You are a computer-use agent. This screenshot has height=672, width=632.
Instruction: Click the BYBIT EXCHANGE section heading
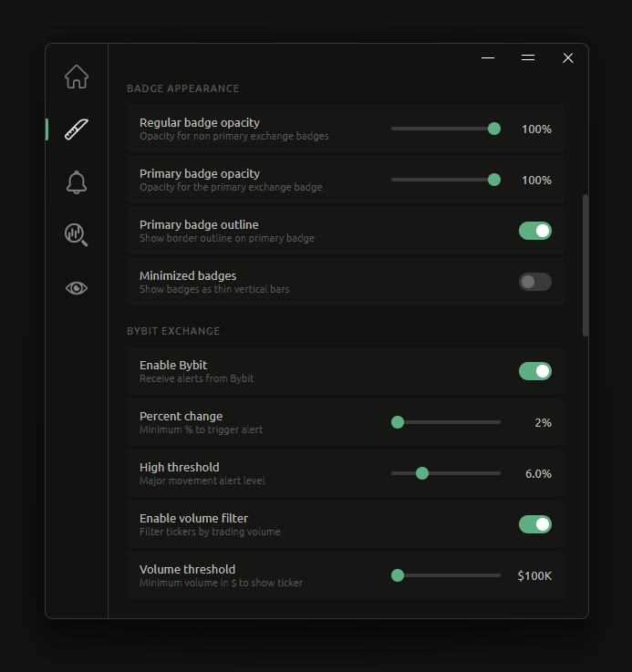pos(173,331)
